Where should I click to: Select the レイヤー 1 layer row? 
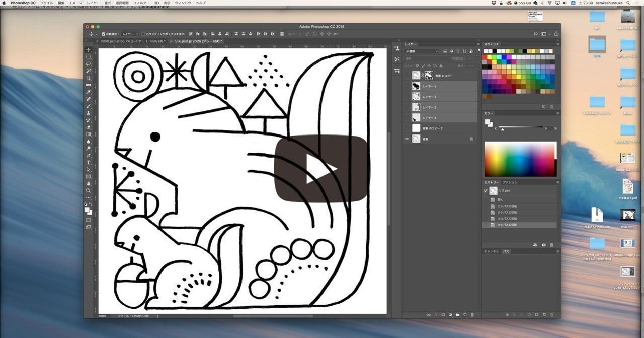[x=440, y=86]
